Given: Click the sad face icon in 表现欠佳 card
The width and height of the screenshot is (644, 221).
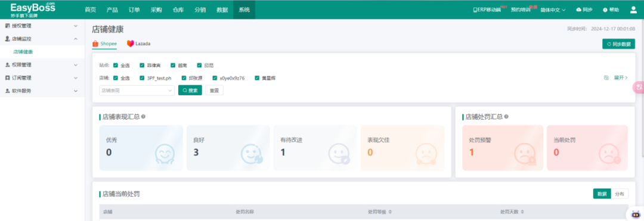Looking at the screenshot, I should 426,154.
